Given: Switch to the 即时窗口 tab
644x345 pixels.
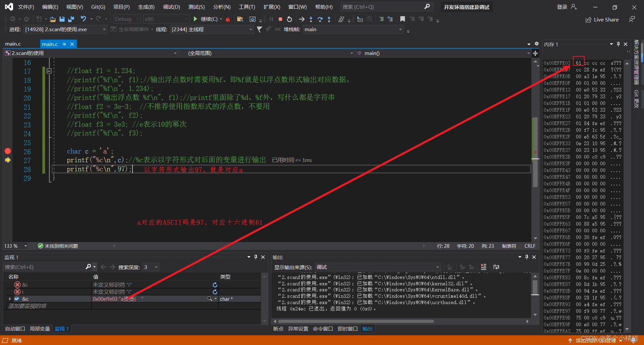Looking at the screenshot, I should [x=347, y=329].
